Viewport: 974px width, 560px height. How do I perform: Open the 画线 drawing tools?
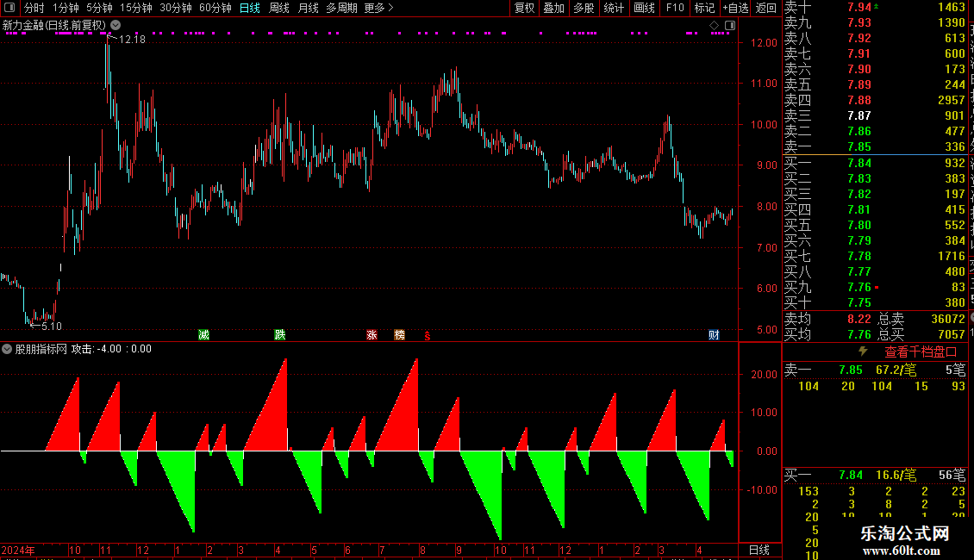[x=644, y=8]
